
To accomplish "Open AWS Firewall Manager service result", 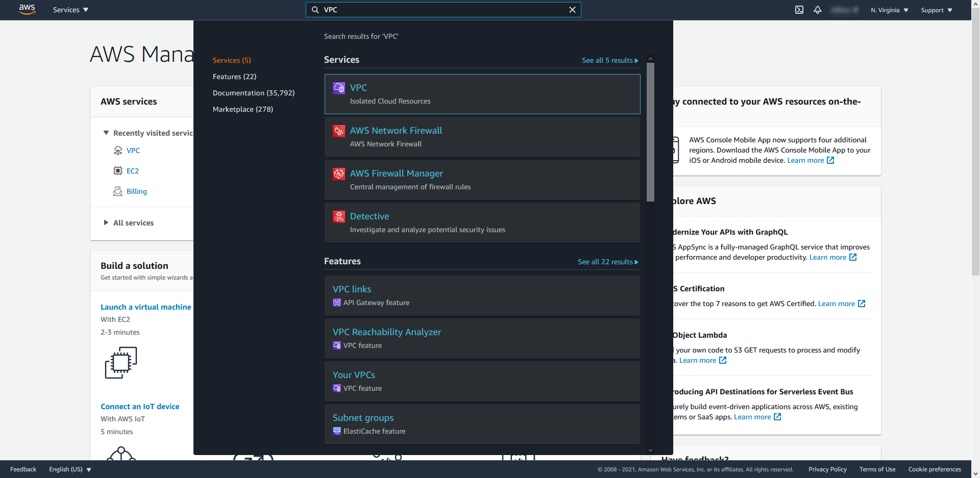I will point(482,180).
